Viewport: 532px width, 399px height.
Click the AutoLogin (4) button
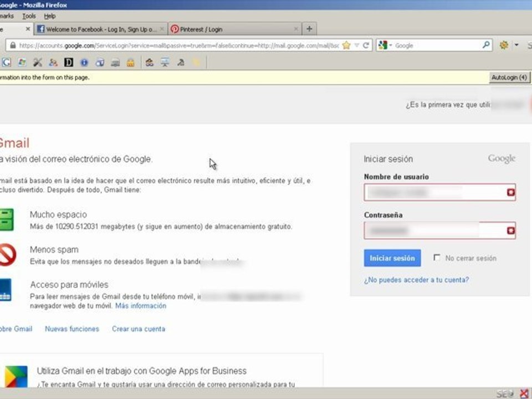tap(509, 78)
